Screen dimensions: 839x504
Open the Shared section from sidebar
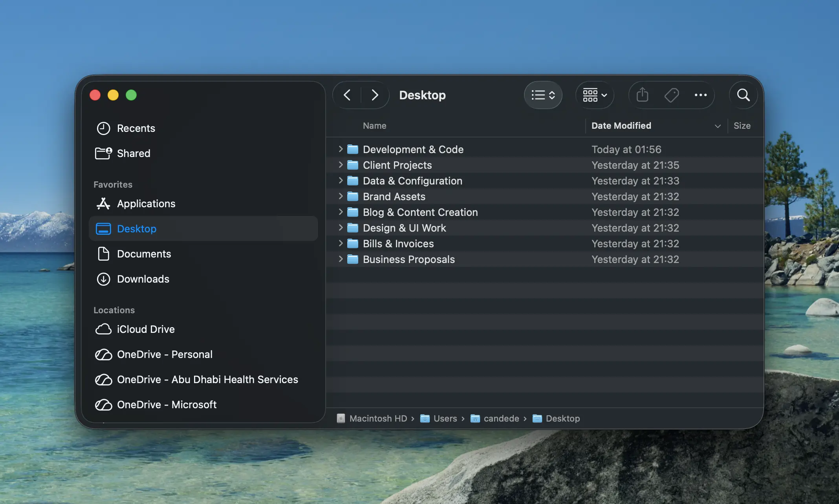click(133, 153)
